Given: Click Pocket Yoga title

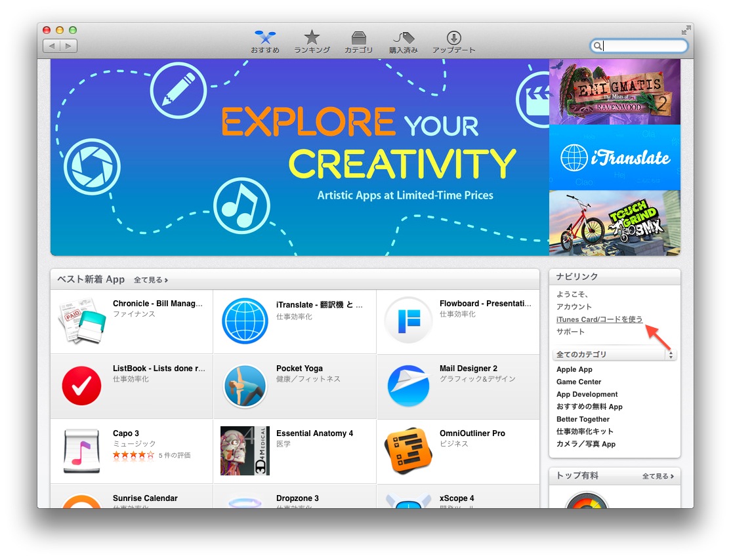Looking at the screenshot, I should (299, 369).
